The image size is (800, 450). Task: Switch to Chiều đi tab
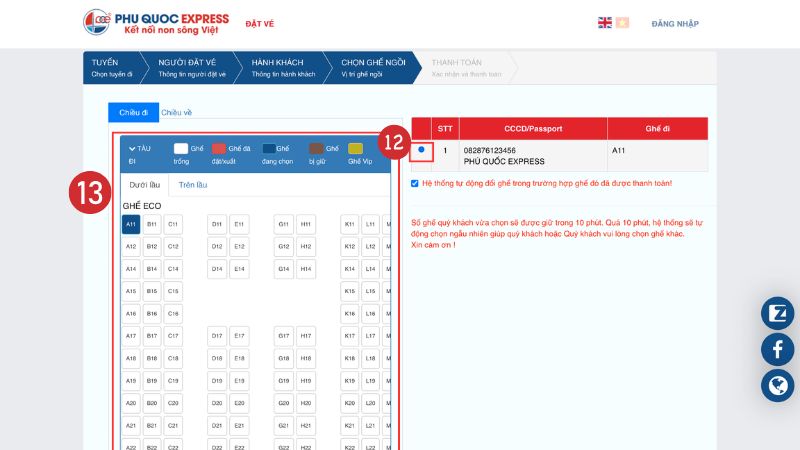coord(133,112)
